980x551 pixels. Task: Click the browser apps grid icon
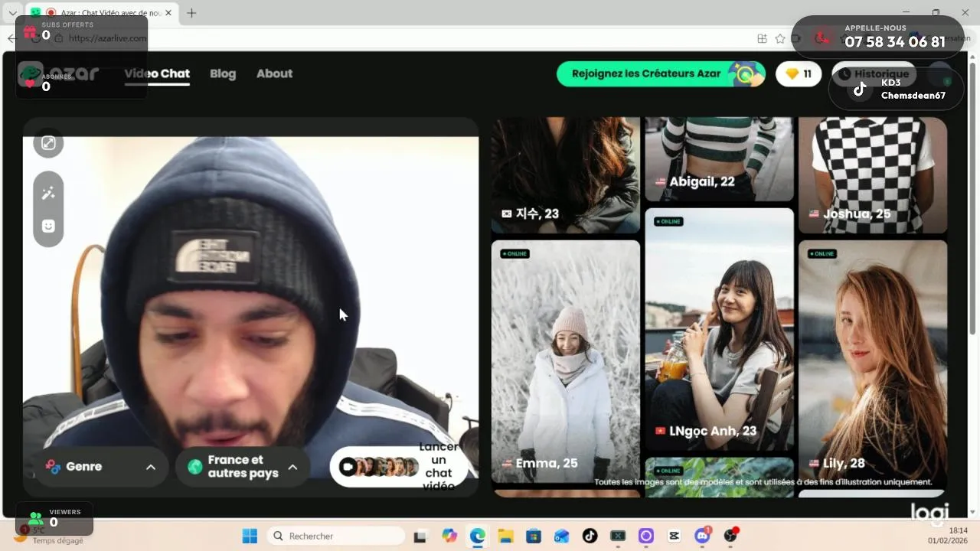click(762, 38)
